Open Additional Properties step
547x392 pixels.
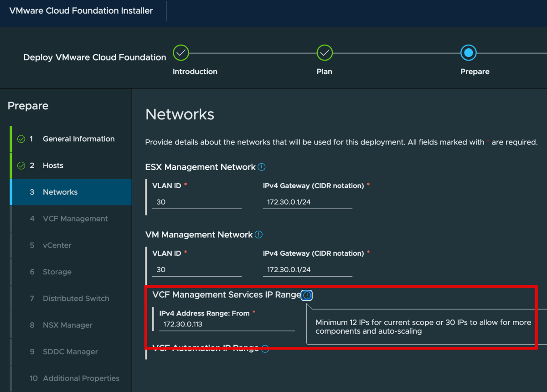pyautogui.click(x=71, y=378)
